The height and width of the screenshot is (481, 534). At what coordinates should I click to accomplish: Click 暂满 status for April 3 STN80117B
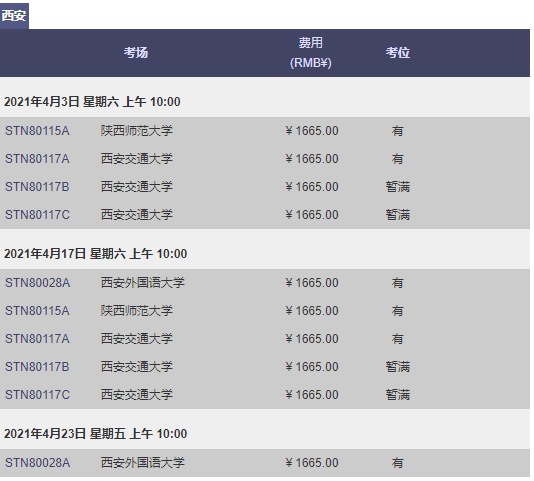point(397,187)
